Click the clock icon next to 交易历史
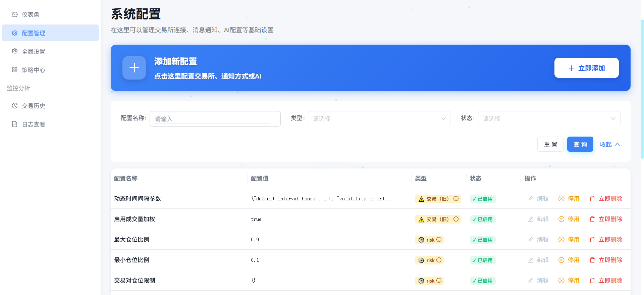Image resolution: width=644 pixels, height=295 pixels. 15,106
